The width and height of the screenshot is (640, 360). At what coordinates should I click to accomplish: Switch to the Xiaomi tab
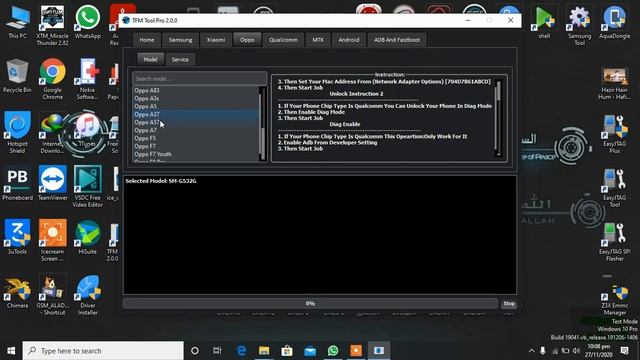[216, 40]
